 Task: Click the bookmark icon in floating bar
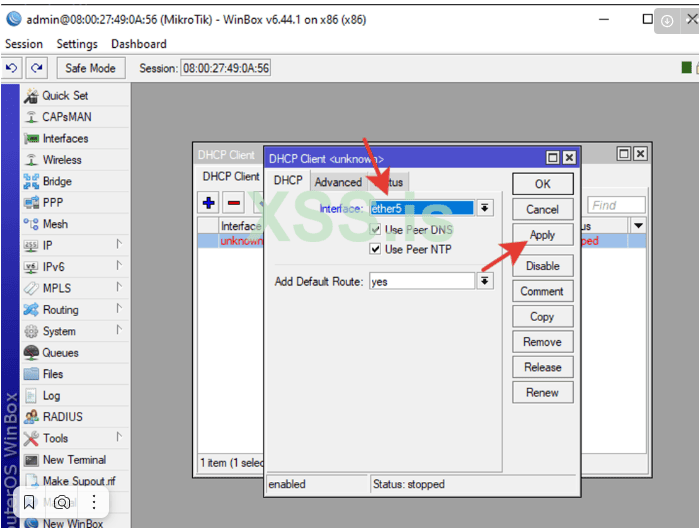(29, 502)
